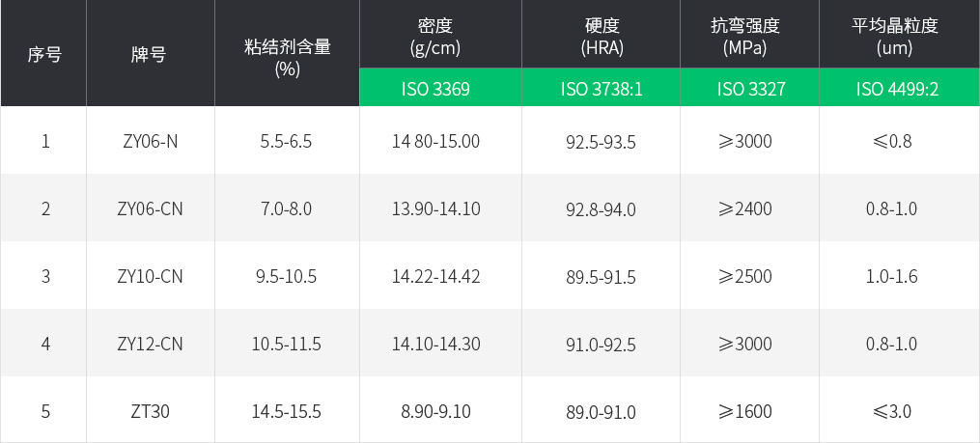Click the green ISO 3369 label
Viewport: 980px width, 443px height.
[435, 90]
